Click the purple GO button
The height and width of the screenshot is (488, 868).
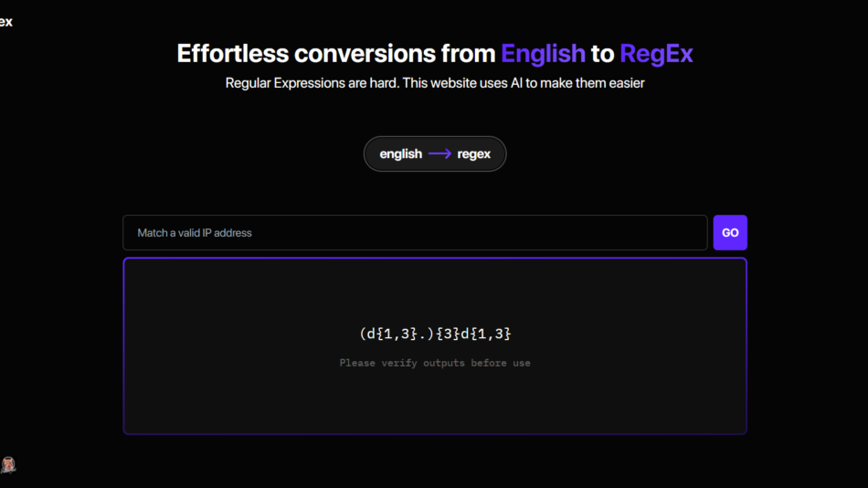pos(730,233)
